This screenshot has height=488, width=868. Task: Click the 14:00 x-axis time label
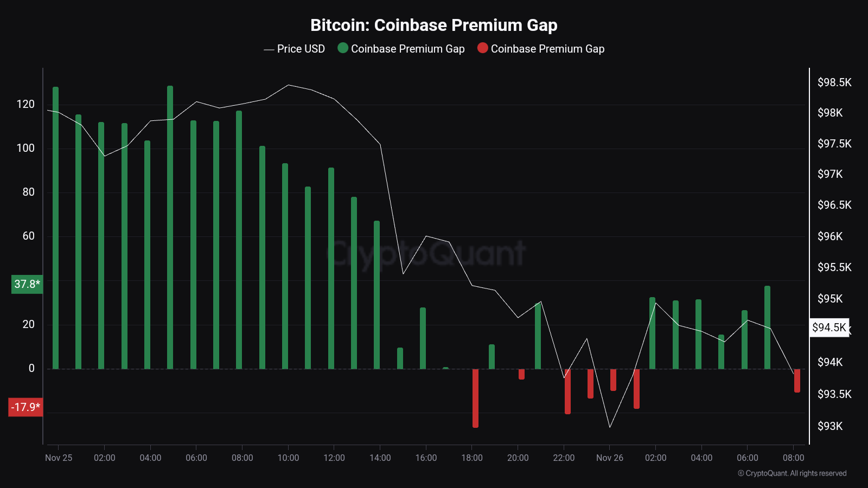coord(380,458)
